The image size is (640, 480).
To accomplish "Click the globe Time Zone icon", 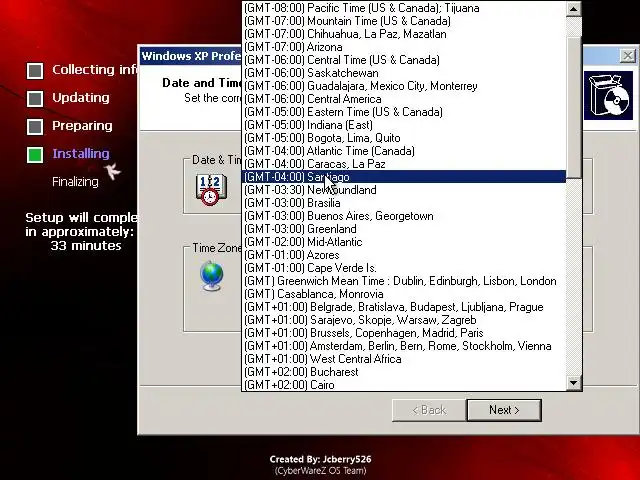I will click(212, 276).
